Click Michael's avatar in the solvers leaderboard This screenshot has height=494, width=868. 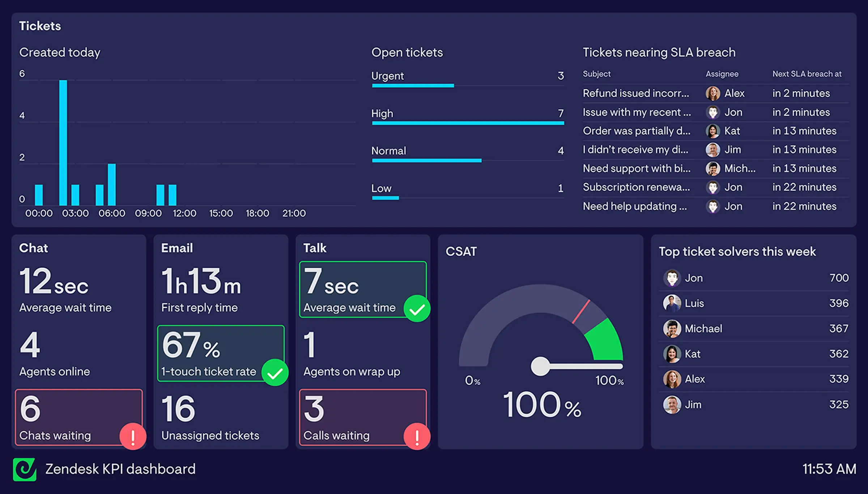(673, 328)
